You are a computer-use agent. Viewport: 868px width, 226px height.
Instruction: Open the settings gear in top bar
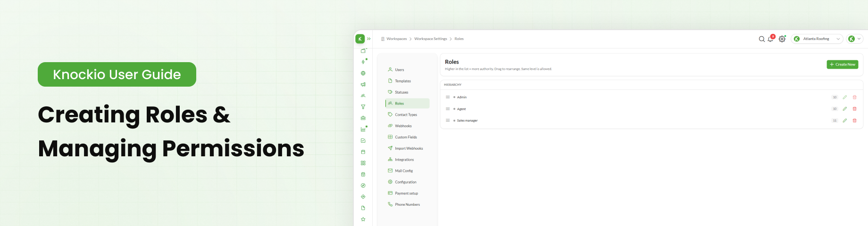pos(782,39)
